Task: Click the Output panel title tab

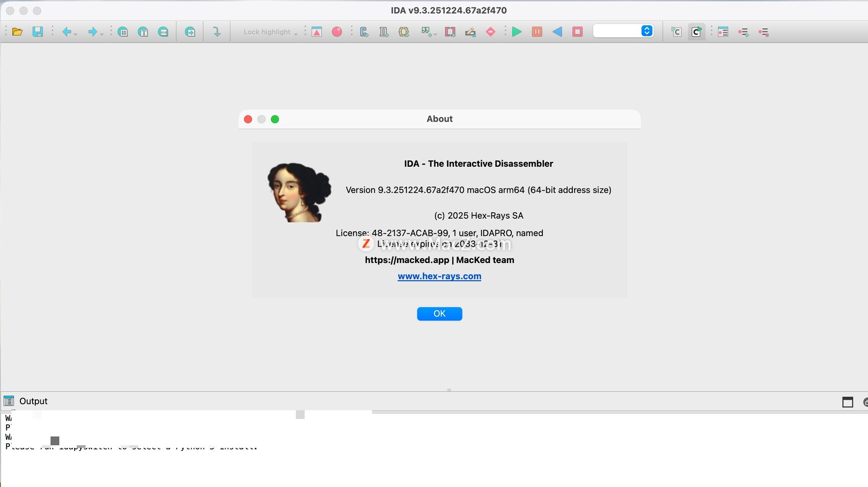Action: [33, 401]
